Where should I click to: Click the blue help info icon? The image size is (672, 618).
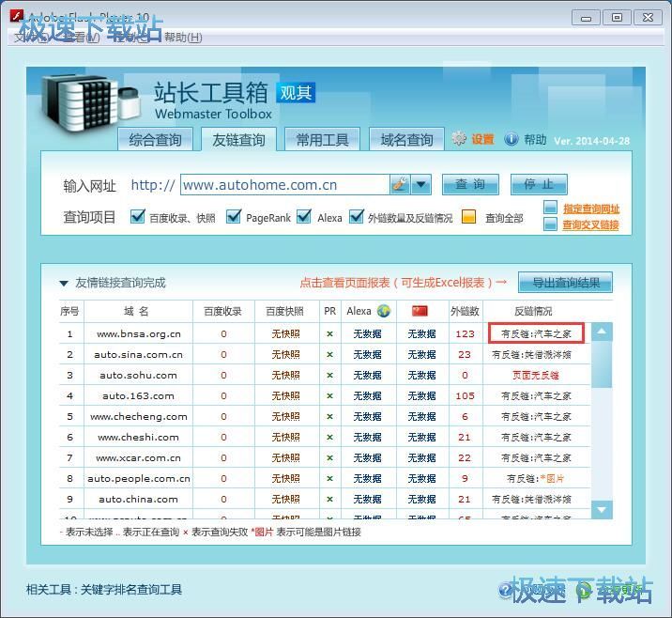(x=512, y=139)
